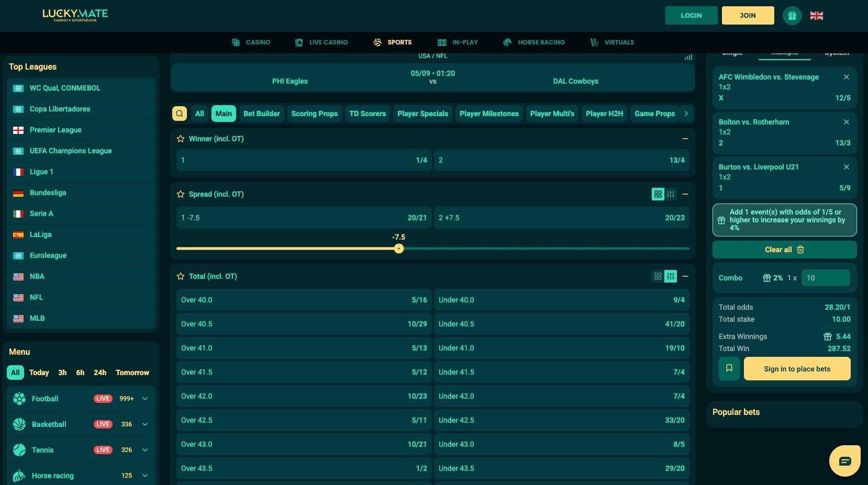Click the market search magnifier icon
This screenshot has width=868, height=485.
click(x=180, y=114)
